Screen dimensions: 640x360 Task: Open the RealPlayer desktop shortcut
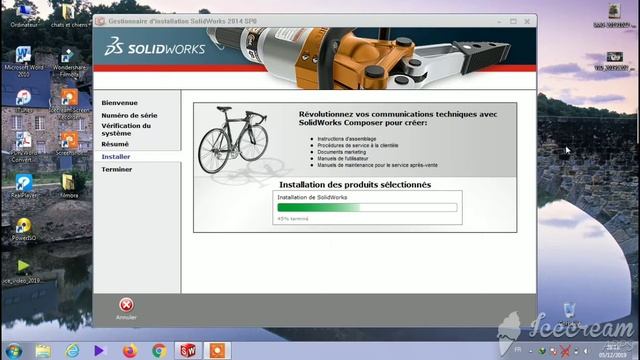click(24, 186)
